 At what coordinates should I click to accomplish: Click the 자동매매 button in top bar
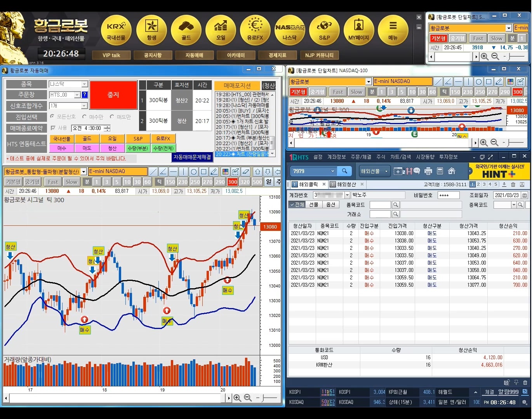(x=194, y=55)
